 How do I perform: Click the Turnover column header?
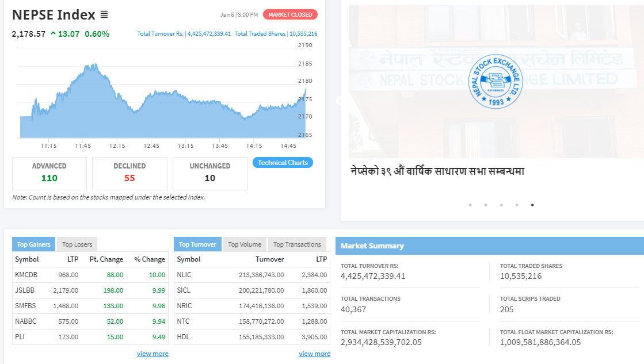tap(269, 259)
